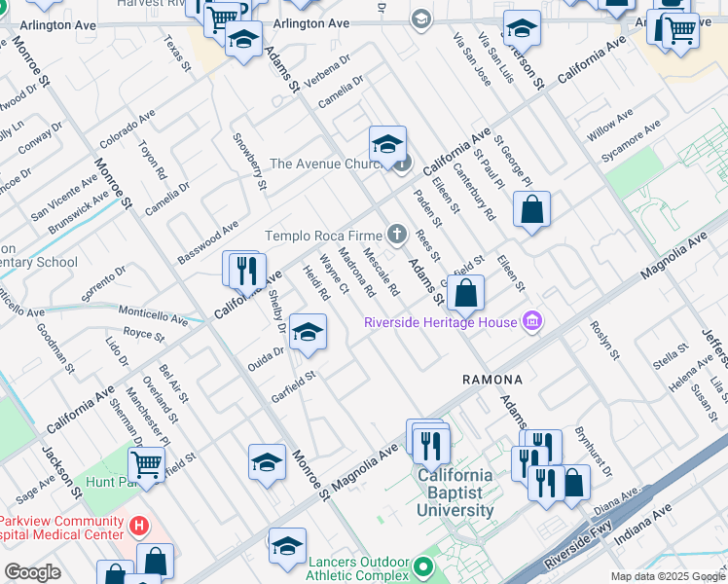Click the school marker above Lancers Outdoor Athletic Complex
Image resolution: width=728 pixels, height=584 pixels.
pos(287,549)
